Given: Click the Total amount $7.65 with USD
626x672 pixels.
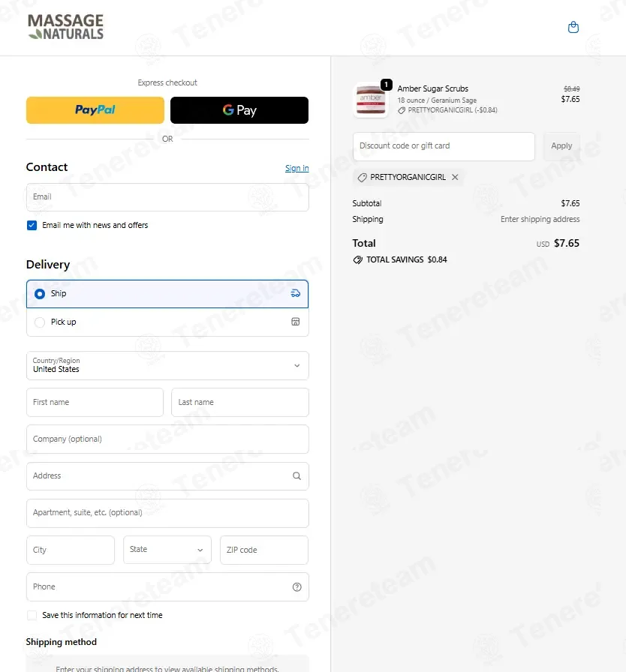Looking at the screenshot, I should [558, 244].
